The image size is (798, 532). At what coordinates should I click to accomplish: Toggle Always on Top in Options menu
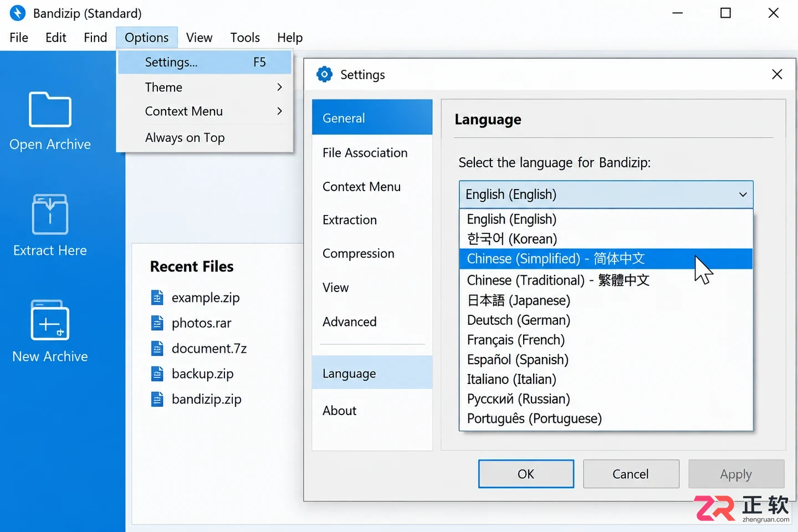coord(204,137)
